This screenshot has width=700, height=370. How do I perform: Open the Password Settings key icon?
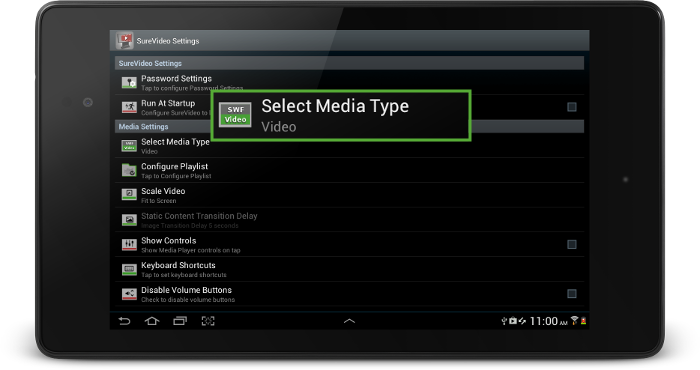point(129,83)
